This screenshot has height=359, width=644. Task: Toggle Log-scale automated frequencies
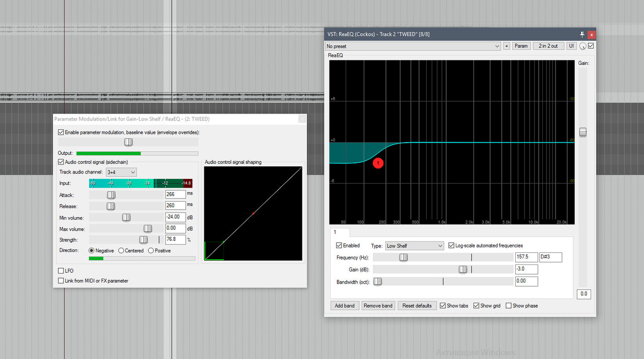point(451,245)
